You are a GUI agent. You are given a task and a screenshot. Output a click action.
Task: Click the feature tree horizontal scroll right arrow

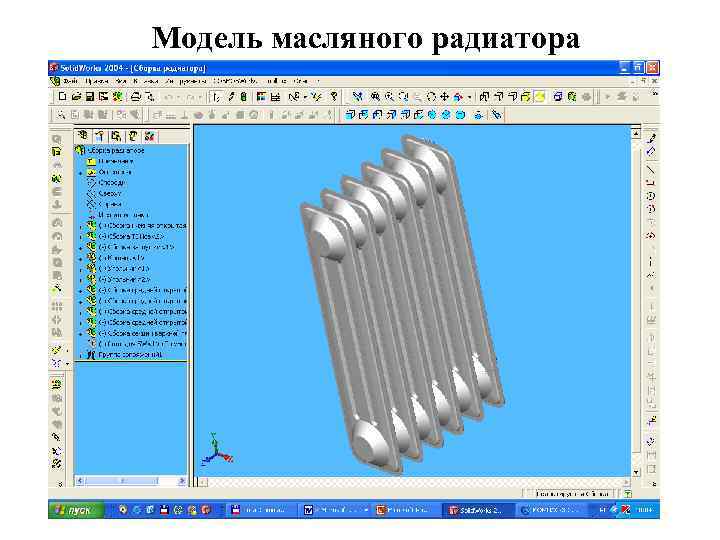182,481
